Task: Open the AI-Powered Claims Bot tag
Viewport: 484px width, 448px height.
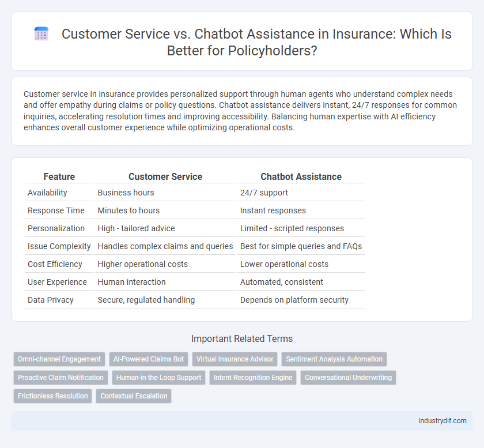Action: 149,359
